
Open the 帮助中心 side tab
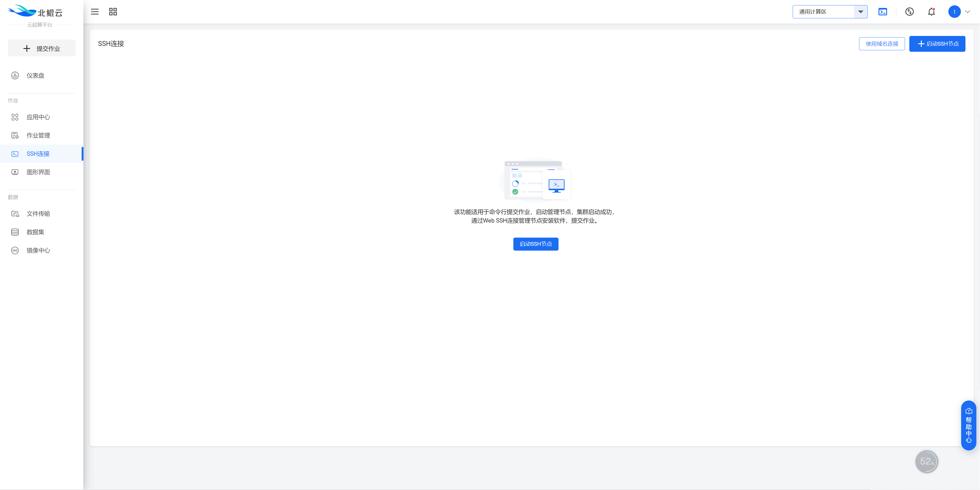[969, 425]
